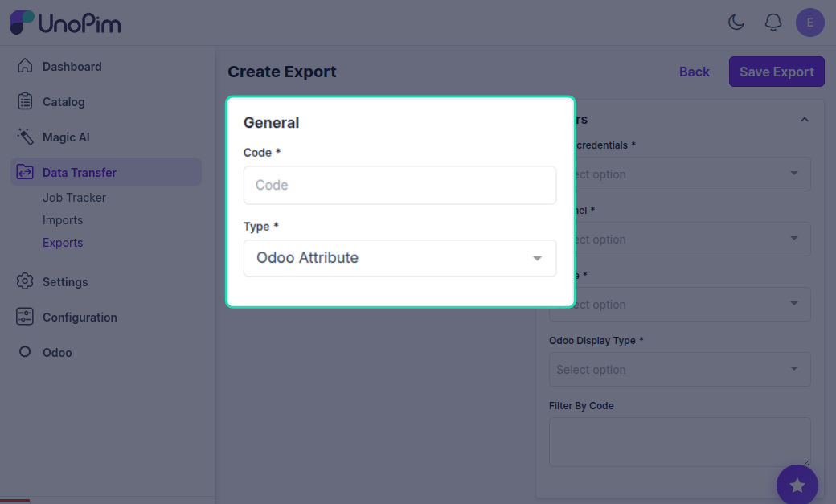Click the Type dropdown arrow
This screenshot has width=836, height=504.
click(x=537, y=258)
